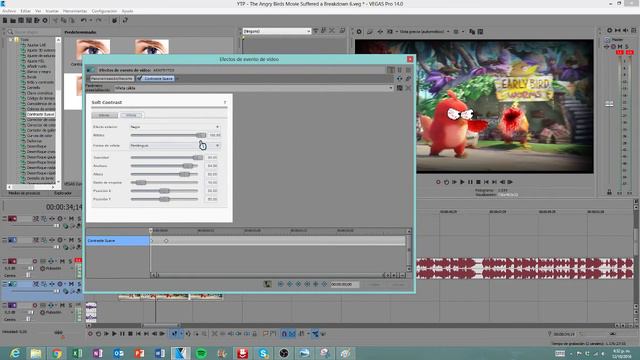
Task: Select Panoramización/Recorte in effect chain
Action: pos(111,78)
